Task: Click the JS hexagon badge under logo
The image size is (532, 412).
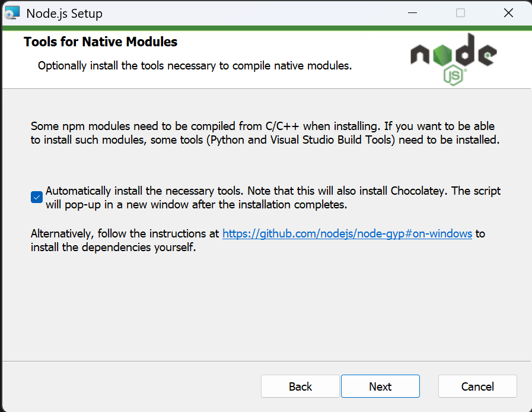Action: click(x=454, y=75)
